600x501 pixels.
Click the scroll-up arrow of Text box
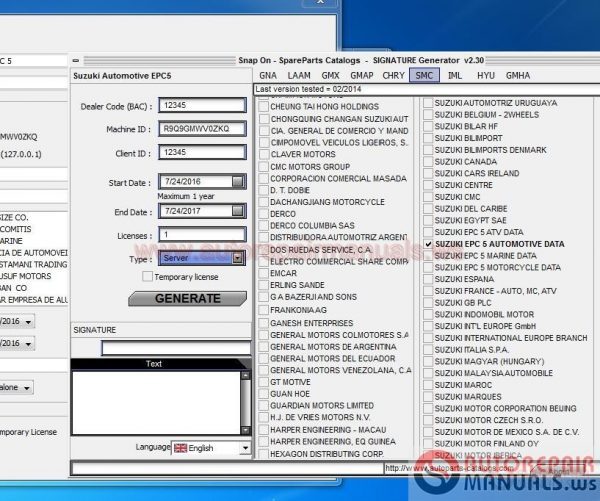[x=245, y=376]
